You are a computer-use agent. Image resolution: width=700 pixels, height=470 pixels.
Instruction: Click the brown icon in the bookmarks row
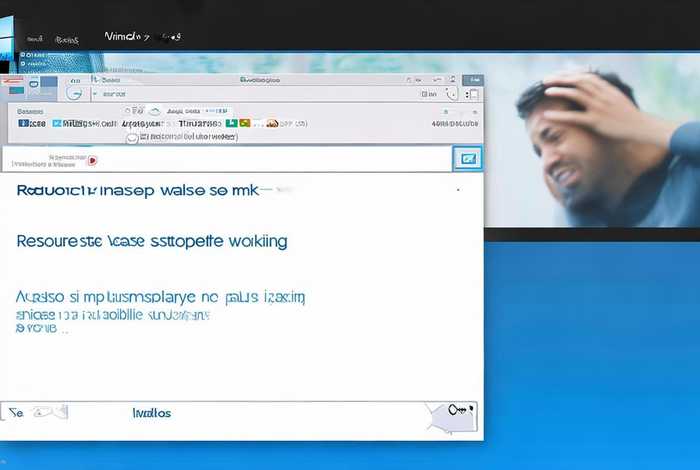[271, 123]
